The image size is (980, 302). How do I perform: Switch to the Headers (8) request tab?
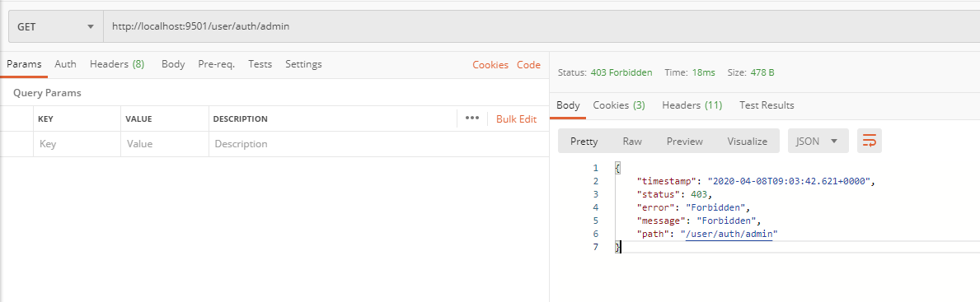[x=117, y=63]
